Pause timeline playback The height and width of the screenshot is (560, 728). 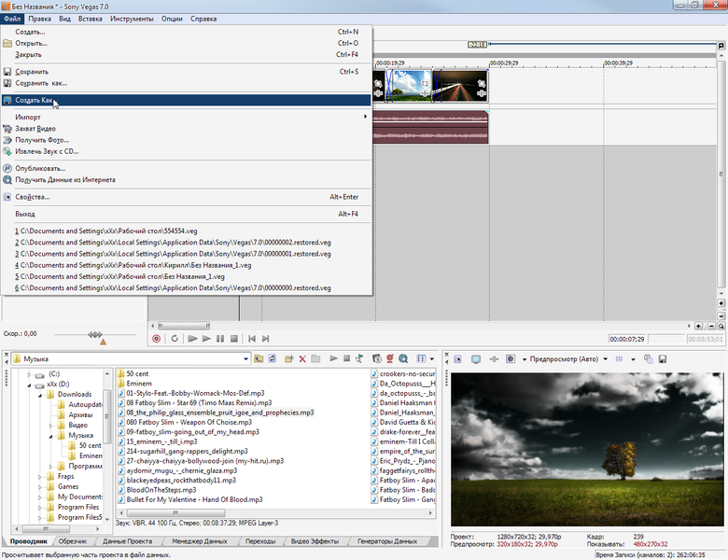220,339
